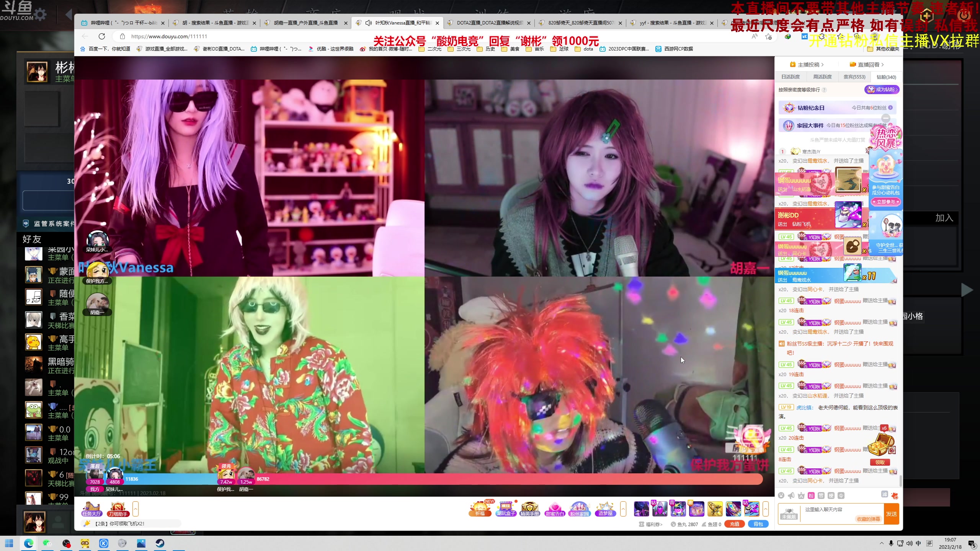Open WeChat from the taskbar
Image resolution: width=980 pixels, height=551 pixels.
(x=47, y=543)
